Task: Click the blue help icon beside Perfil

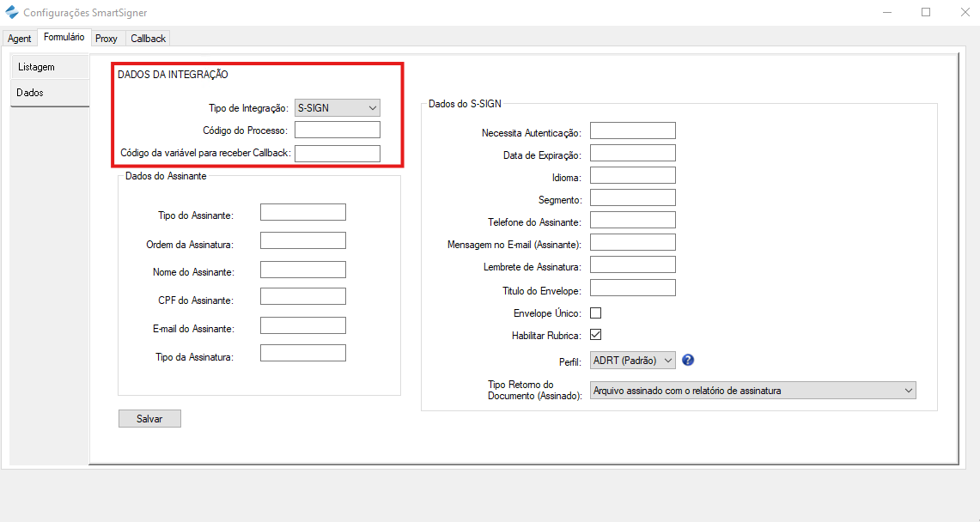Action: pyautogui.click(x=688, y=361)
